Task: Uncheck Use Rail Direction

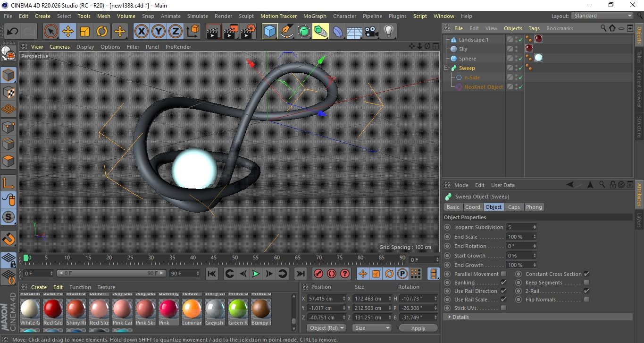Action: pos(503,291)
